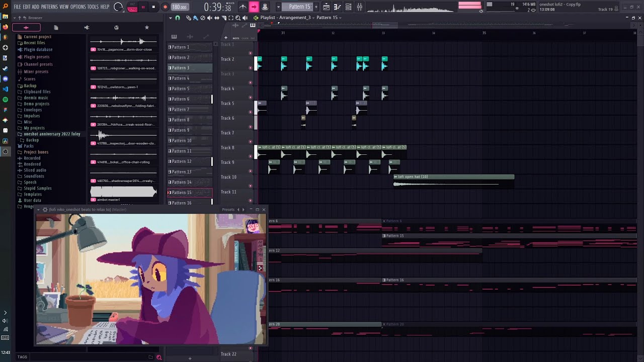
Task: Select Pattern 15 in the pattern list
Action: [190, 193]
